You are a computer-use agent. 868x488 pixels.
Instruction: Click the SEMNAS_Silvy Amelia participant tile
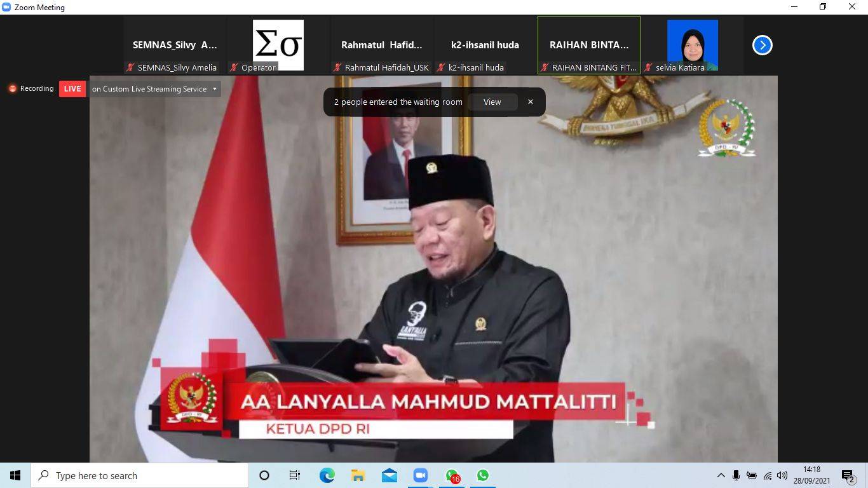click(x=175, y=45)
